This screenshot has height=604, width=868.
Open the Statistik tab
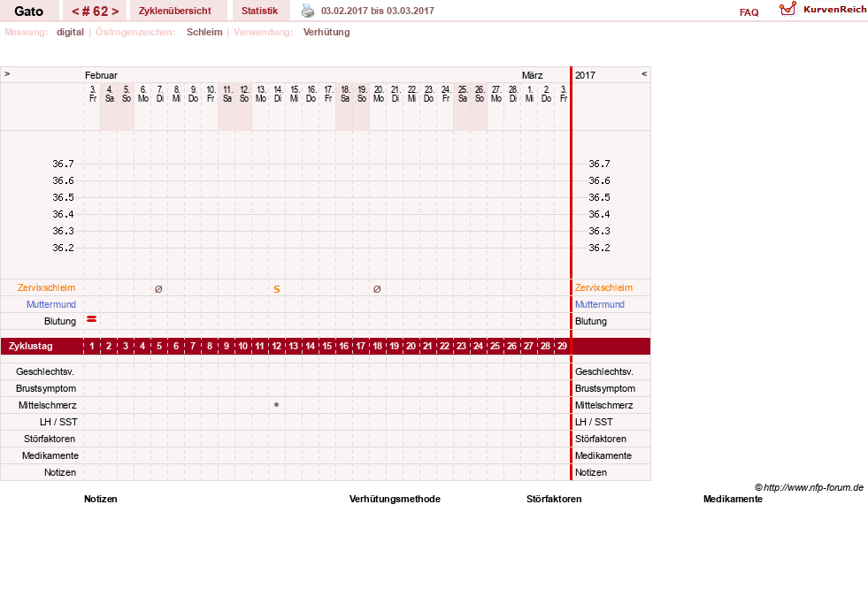coord(259,11)
